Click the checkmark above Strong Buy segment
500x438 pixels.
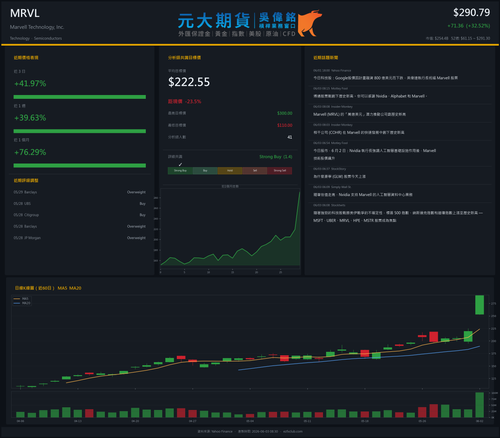180,164
